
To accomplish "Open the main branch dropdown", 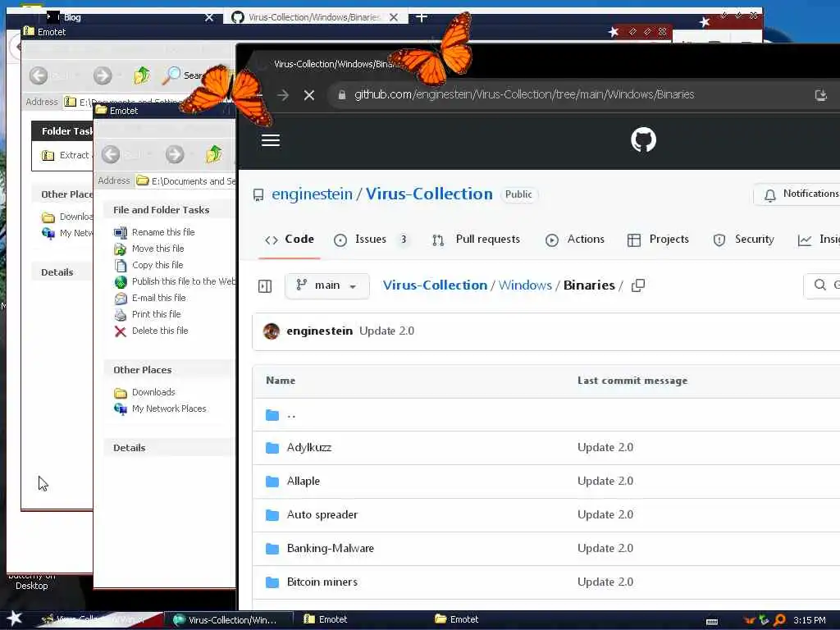I will 326,285.
